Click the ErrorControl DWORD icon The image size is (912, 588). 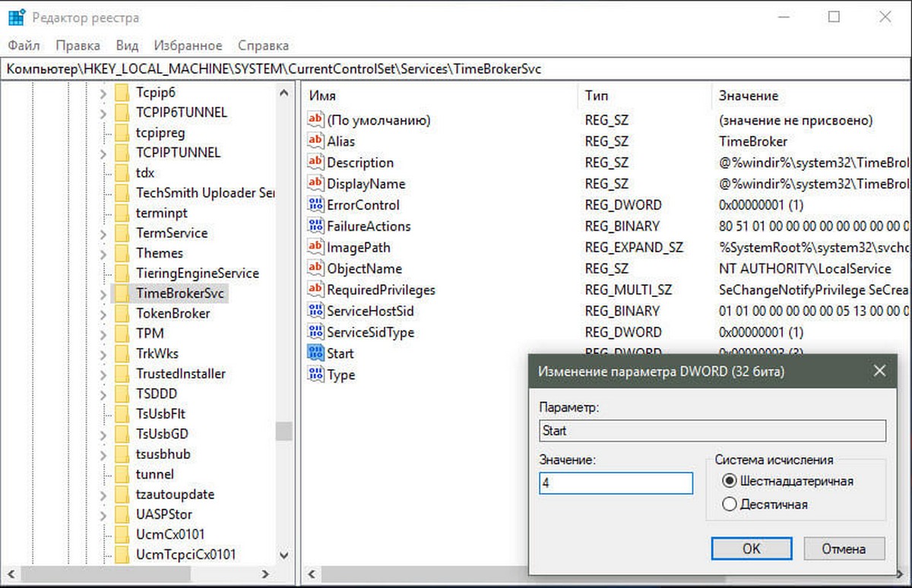[x=315, y=204]
